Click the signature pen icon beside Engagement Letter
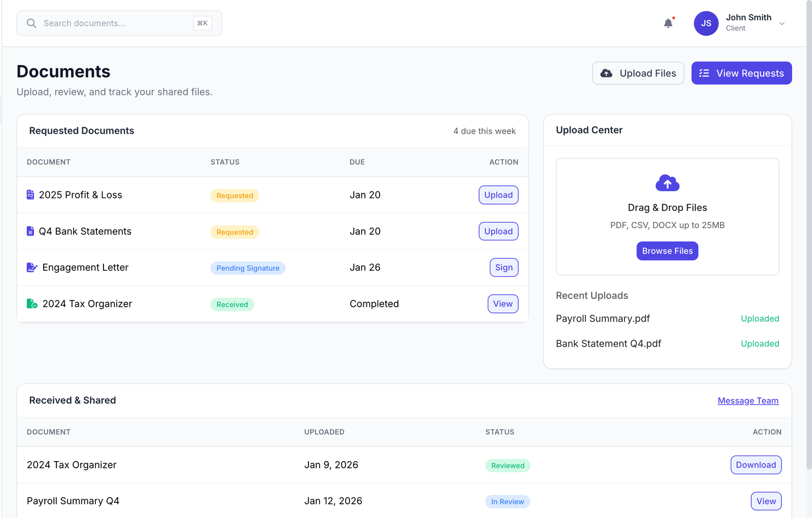This screenshot has height=518, width=812. [31, 267]
